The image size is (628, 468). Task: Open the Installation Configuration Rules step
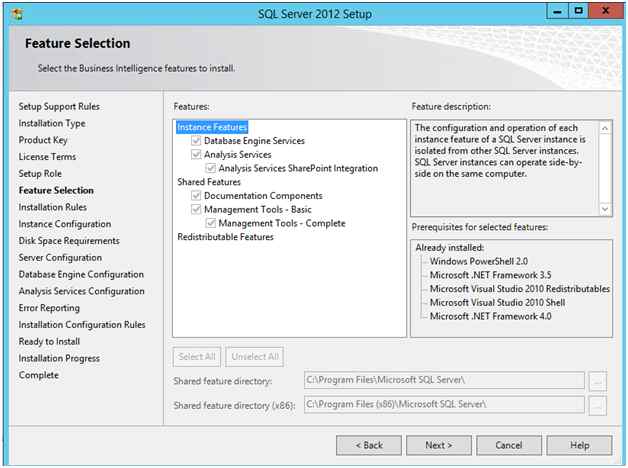[x=82, y=325]
